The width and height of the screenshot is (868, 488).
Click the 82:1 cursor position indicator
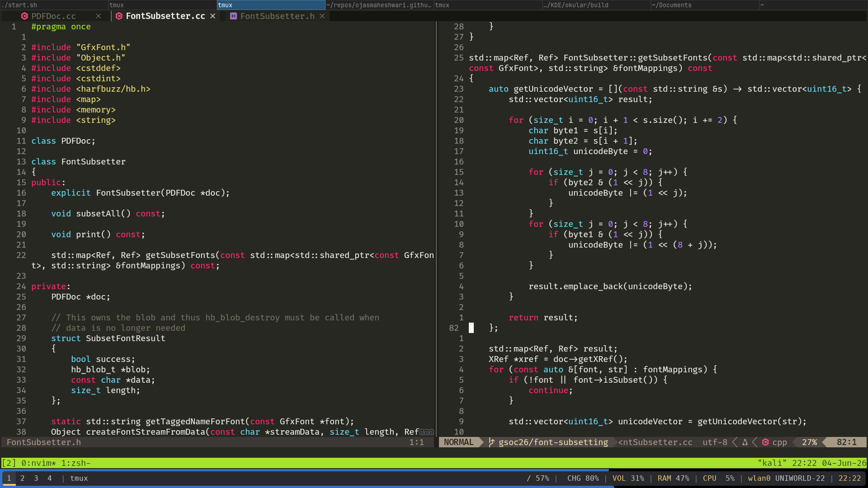846,442
